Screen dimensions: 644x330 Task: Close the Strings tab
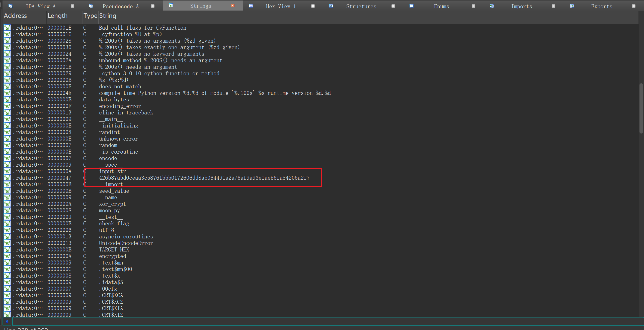233,6
